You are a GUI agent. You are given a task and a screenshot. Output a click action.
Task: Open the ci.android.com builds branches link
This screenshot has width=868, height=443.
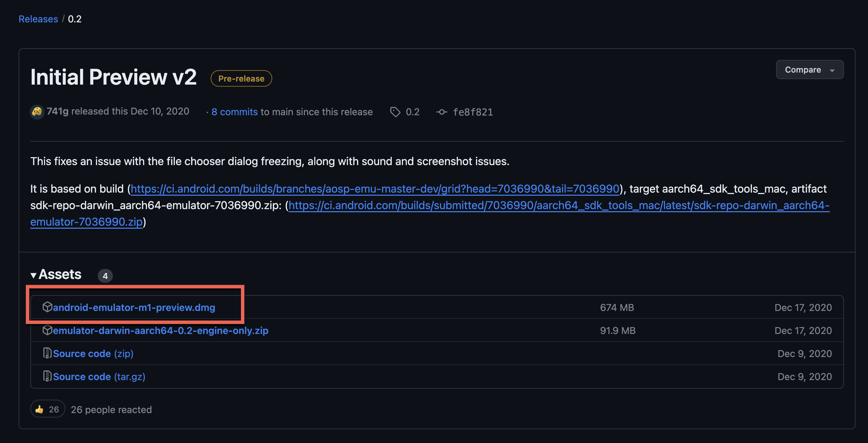pyautogui.click(x=375, y=189)
